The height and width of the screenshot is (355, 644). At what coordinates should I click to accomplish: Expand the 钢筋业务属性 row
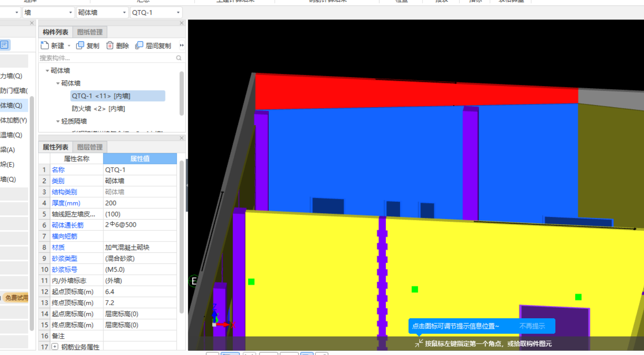pos(55,347)
